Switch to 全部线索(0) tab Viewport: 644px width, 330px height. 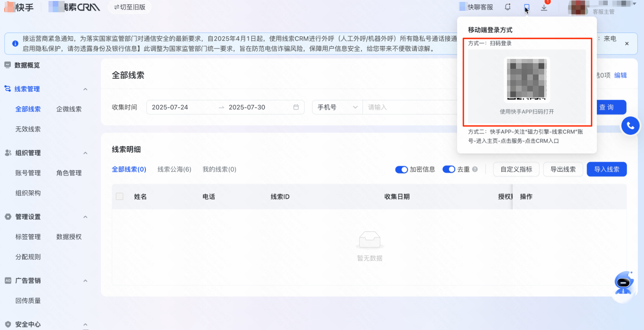129,169
